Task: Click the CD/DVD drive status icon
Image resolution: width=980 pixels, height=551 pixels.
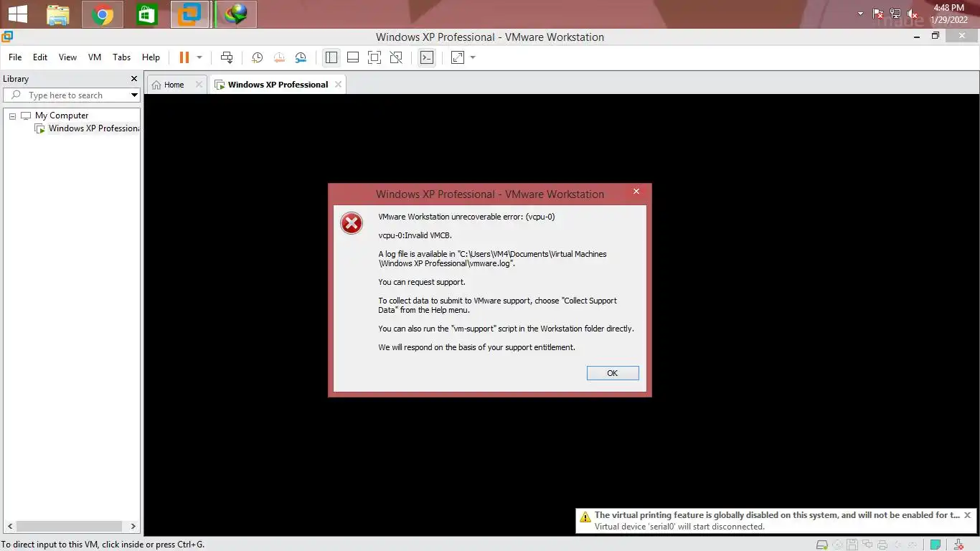Action: (837, 545)
